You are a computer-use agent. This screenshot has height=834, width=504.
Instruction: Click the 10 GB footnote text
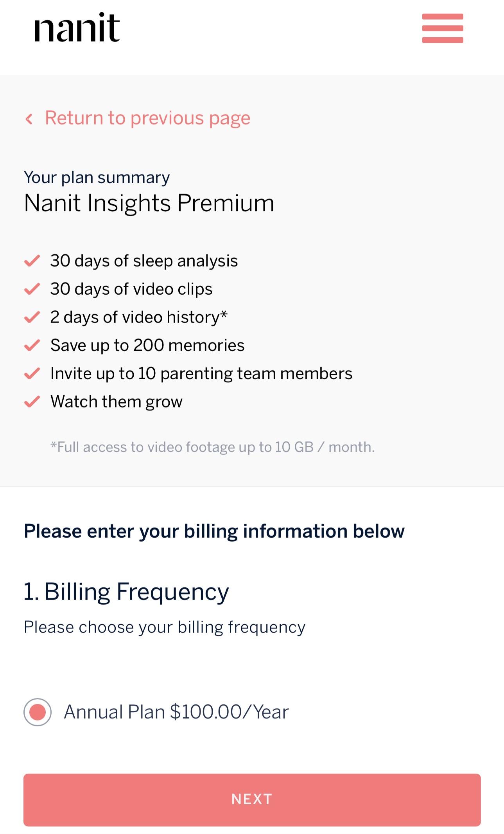213,447
